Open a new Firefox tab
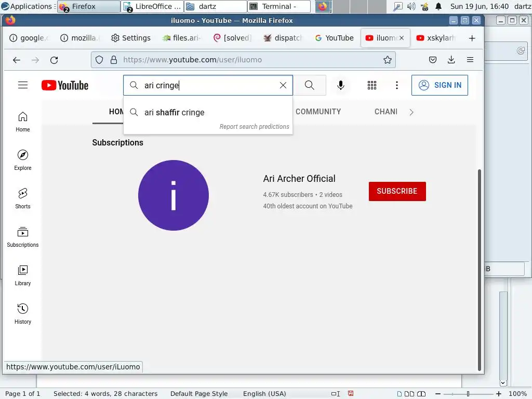Image resolution: width=532 pixels, height=399 pixels. click(472, 38)
